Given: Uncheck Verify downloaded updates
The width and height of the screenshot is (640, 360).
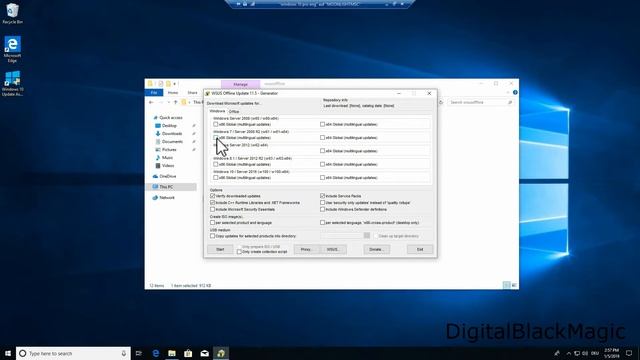Looking at the screenshot, I should click(212, 196).
